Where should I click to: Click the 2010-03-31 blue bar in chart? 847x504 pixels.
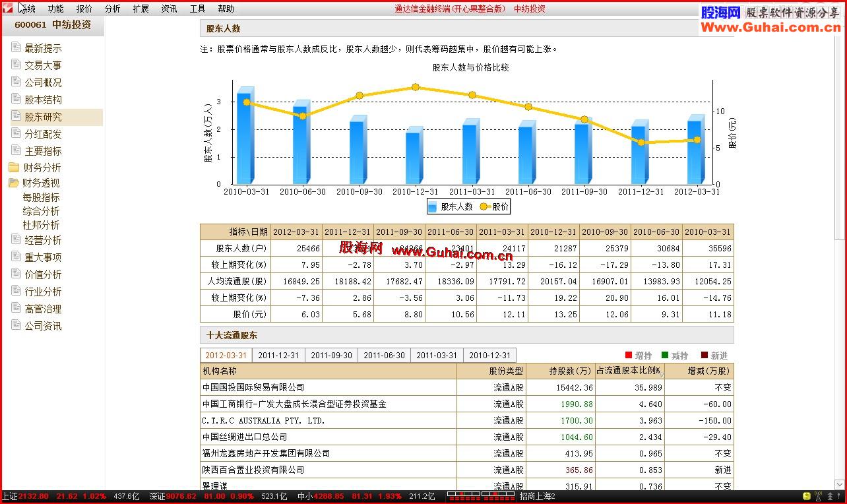245,136
